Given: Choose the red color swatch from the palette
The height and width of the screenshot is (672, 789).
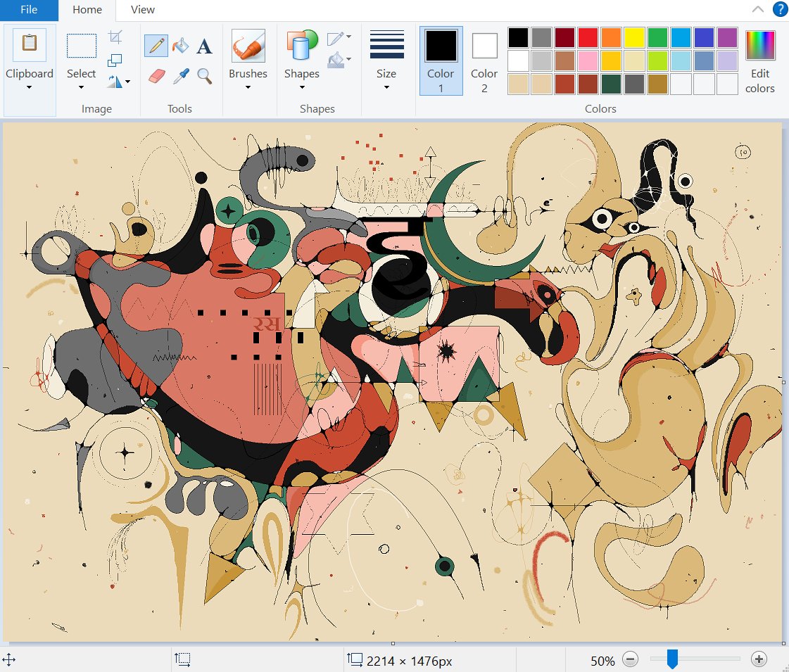Looking at the screenshot, I should tap(586, 35).
